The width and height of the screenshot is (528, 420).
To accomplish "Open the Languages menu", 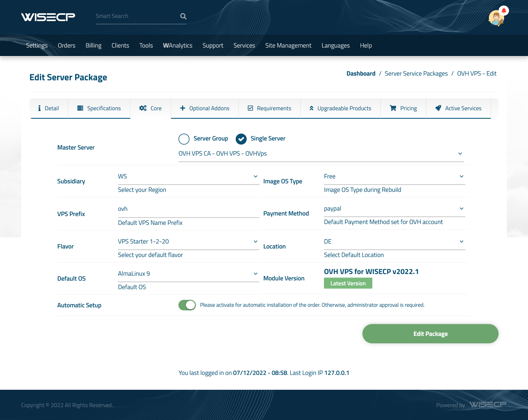I will click(335, 45).
